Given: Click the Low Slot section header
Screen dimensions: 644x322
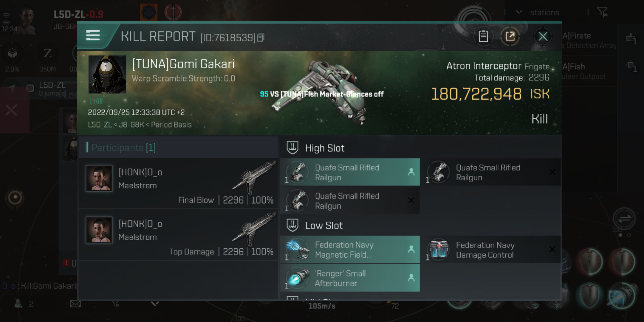Looking at the screenshot, I should pos(323,226).
